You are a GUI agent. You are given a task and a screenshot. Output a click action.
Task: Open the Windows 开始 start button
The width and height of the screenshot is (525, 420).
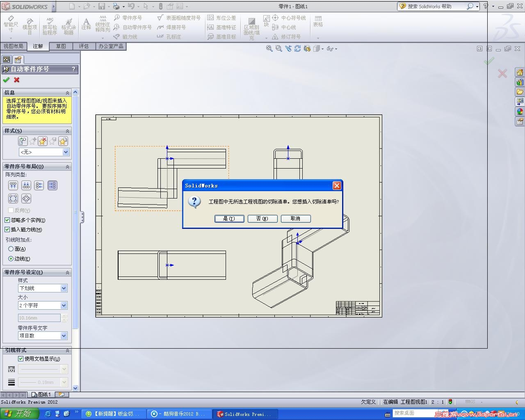19,414
